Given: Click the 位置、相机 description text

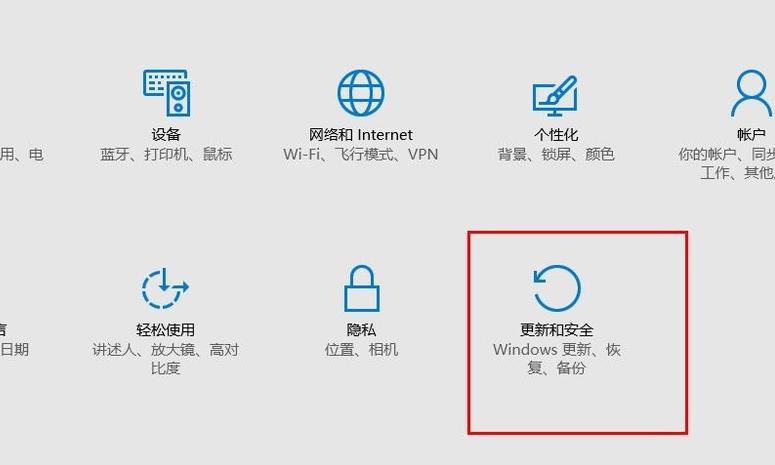Looking at the screenshot, I should tap(361, 349).
